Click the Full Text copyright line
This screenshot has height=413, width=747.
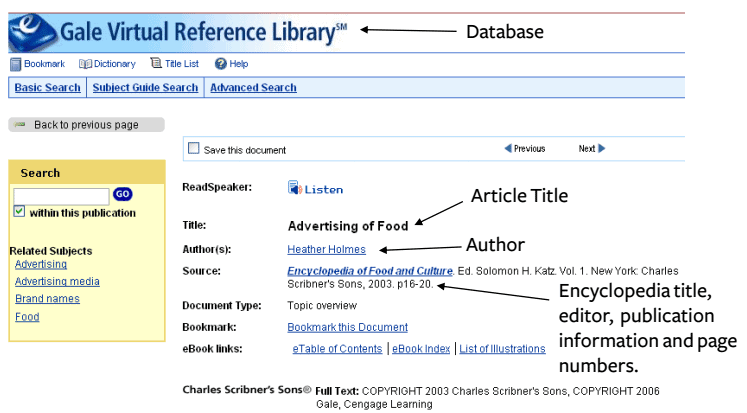pos(487,397)
